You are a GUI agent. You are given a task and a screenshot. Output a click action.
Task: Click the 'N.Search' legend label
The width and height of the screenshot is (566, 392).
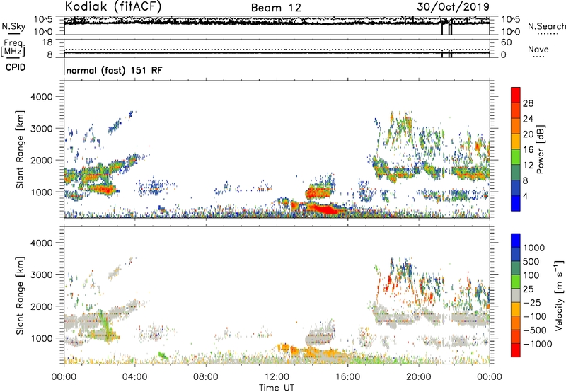[x=547, y=26]
